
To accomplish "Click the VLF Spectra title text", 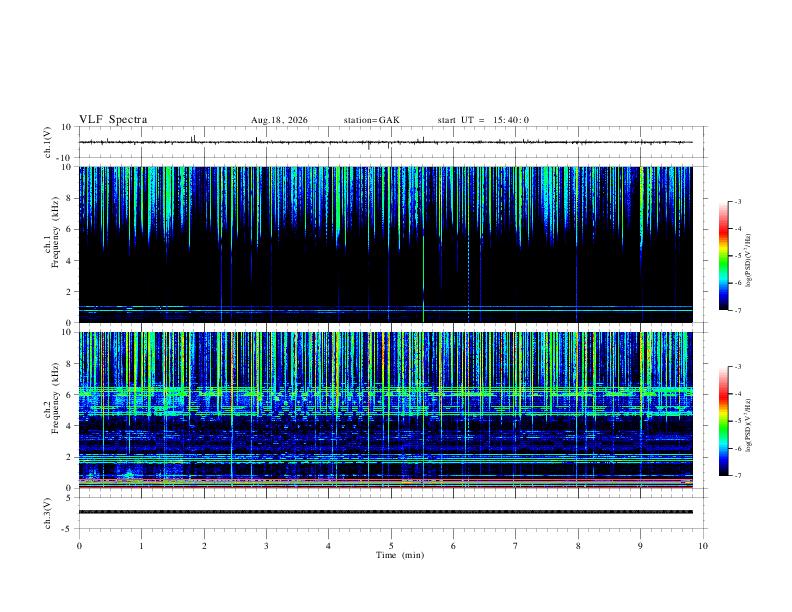I will click(x=113, y=120).
